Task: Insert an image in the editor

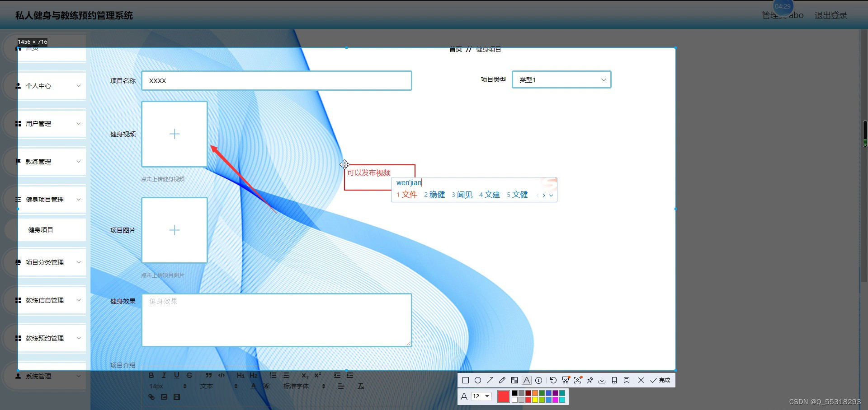Action: pos(164,397)
